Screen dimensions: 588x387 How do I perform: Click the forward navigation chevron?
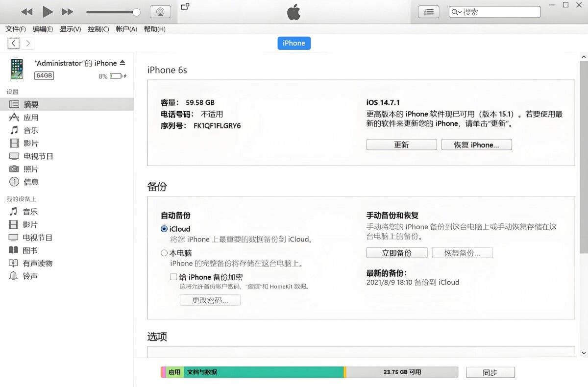(28, 43)
